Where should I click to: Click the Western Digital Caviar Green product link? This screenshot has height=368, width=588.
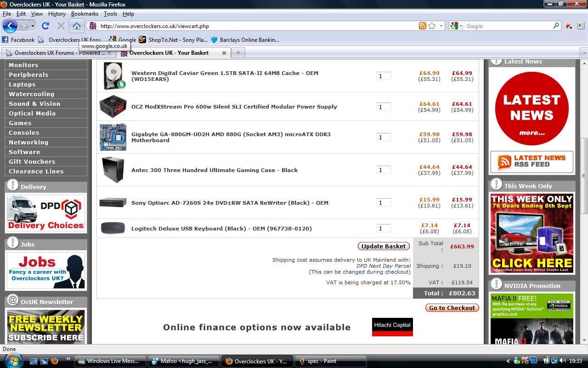[225, 76]
